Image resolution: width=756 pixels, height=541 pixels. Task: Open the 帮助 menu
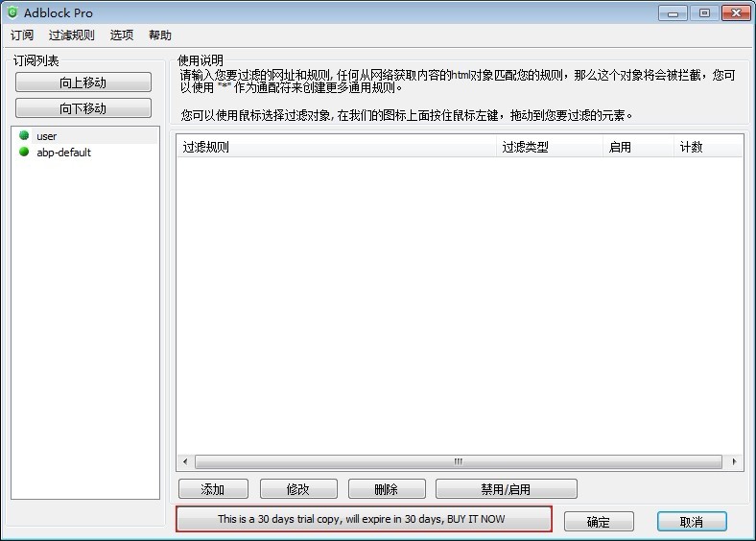click(x=160, y=35)
